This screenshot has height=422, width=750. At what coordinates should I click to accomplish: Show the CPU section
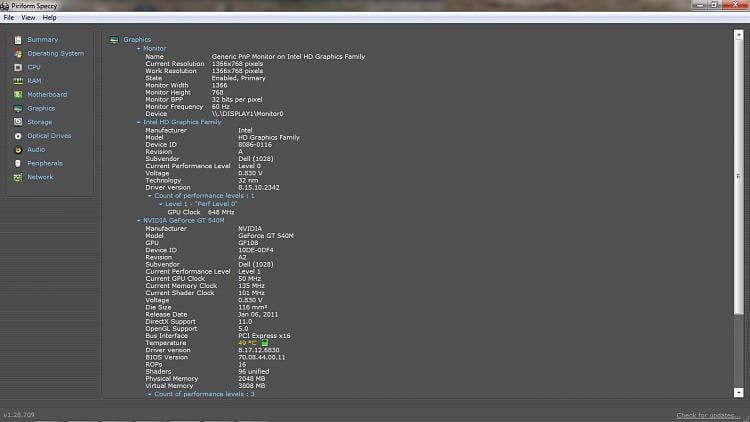(x=34, y=67)
